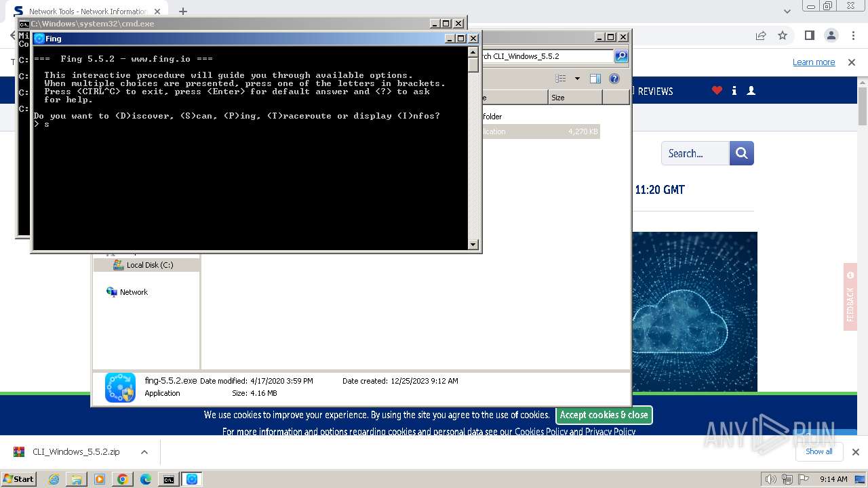Open the Windows Start button

18,479
